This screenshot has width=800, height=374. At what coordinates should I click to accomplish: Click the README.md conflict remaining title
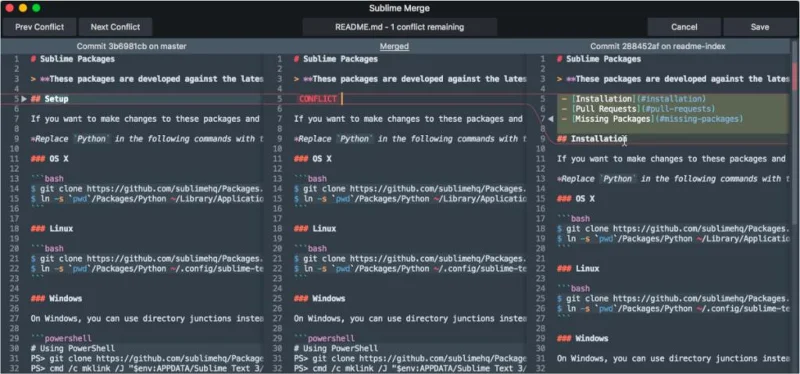[399, 27]
